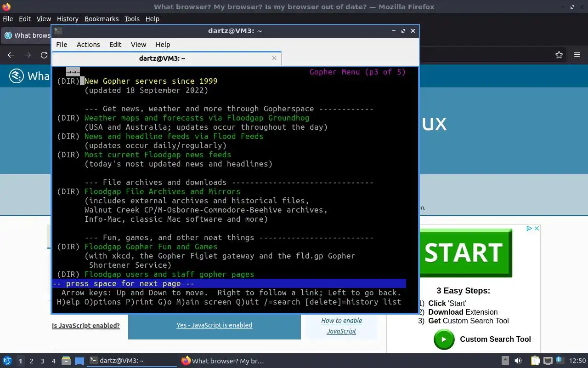Viewport: 588px width, 368px height.
Task: Open the clipboard manager tray icon
Action: 535,361
